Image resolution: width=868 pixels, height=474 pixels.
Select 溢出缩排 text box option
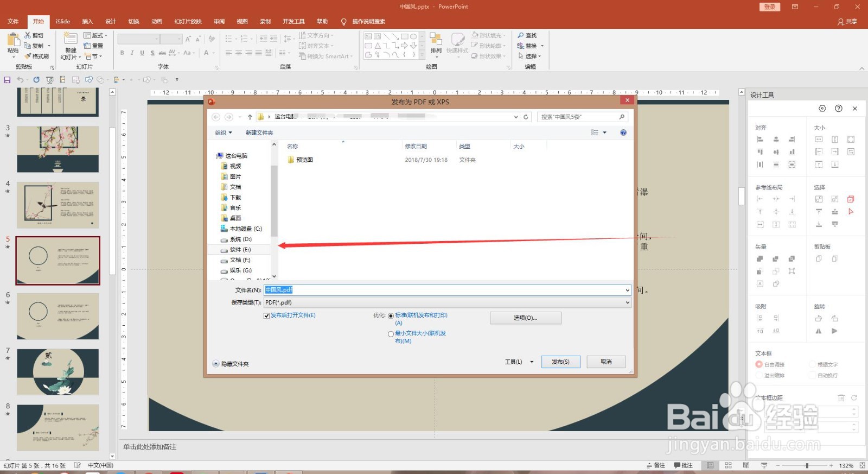(759, 375)
